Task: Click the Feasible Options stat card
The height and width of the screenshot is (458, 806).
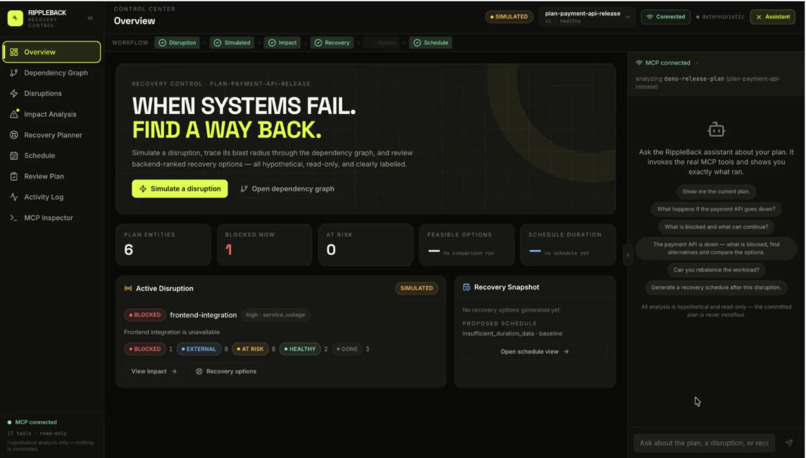Action: pyautogui.click(x=467, y=245)
